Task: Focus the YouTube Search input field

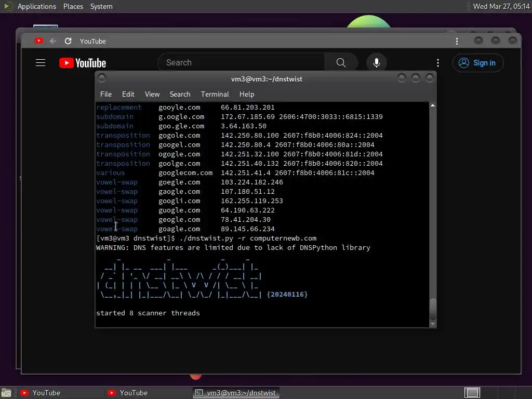Action: (241, 63)
